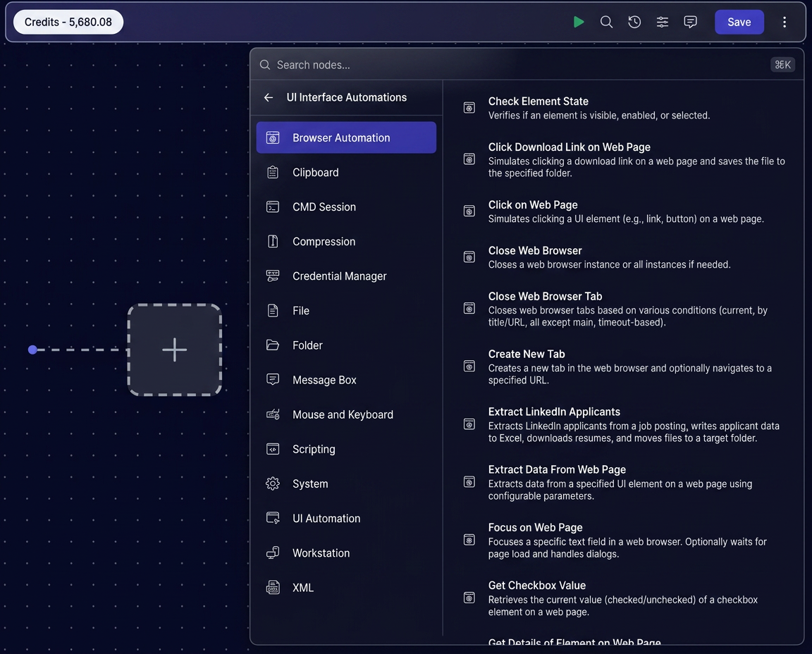The width and height of the screenshot is (812, 654).
Task: Click the Message Box category icon
Action: [x=273, y=380]
